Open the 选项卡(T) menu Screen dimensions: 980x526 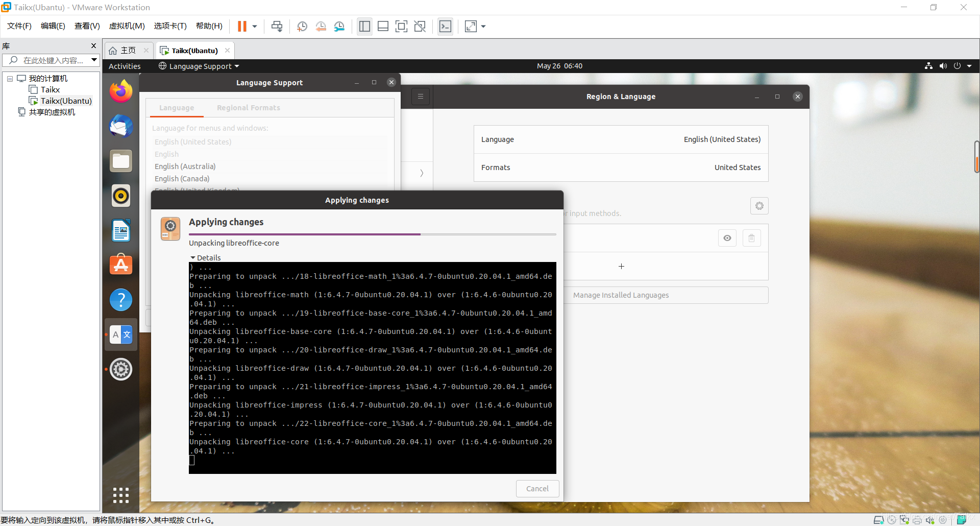tap(170, 26)
